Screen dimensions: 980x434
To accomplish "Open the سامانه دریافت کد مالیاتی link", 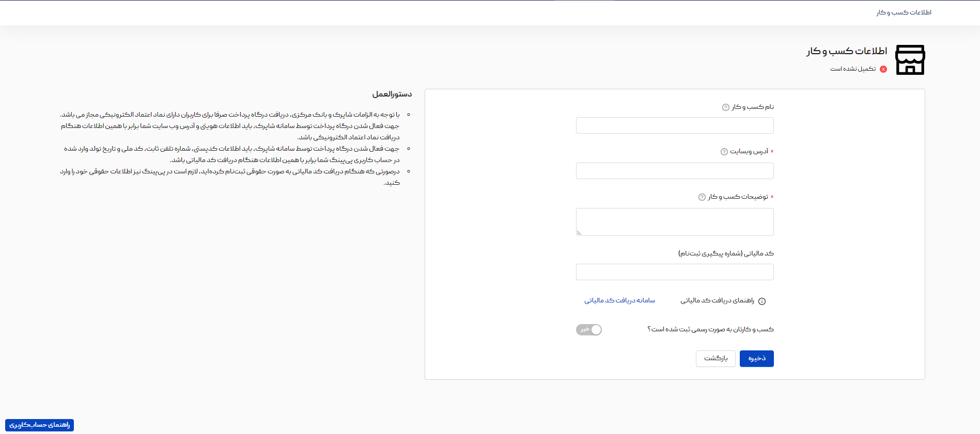I will point(619,300).
